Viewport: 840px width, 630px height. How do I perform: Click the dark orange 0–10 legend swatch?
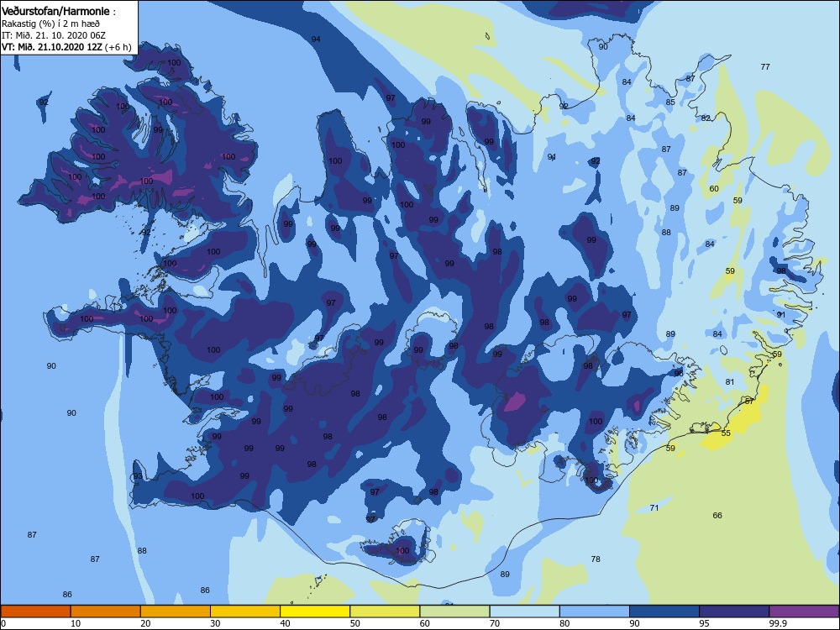35,612
